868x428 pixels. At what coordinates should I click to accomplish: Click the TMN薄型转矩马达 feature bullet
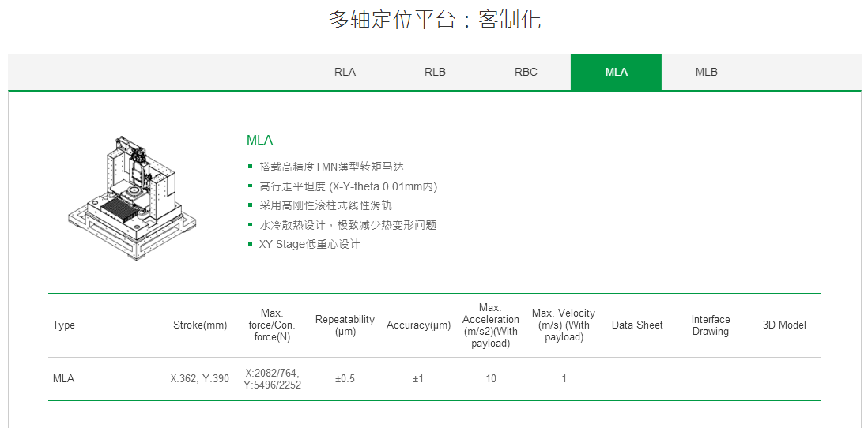coord(331,167)
